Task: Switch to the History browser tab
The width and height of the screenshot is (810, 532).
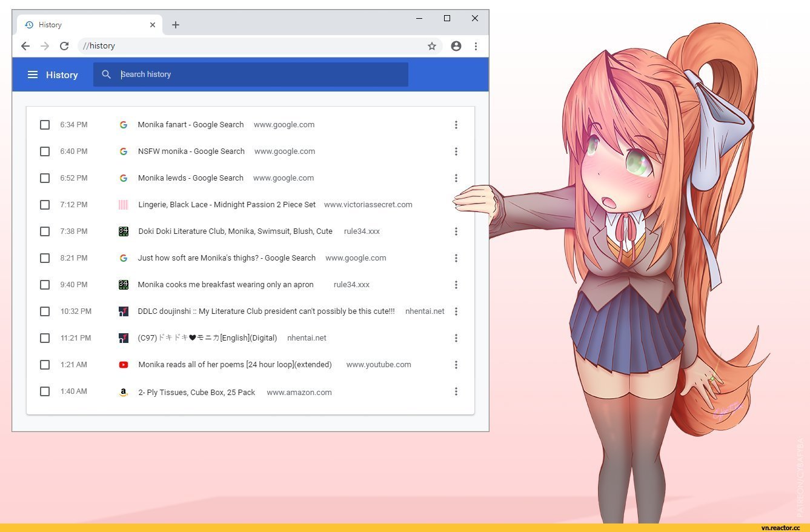Action: (90, 25)
